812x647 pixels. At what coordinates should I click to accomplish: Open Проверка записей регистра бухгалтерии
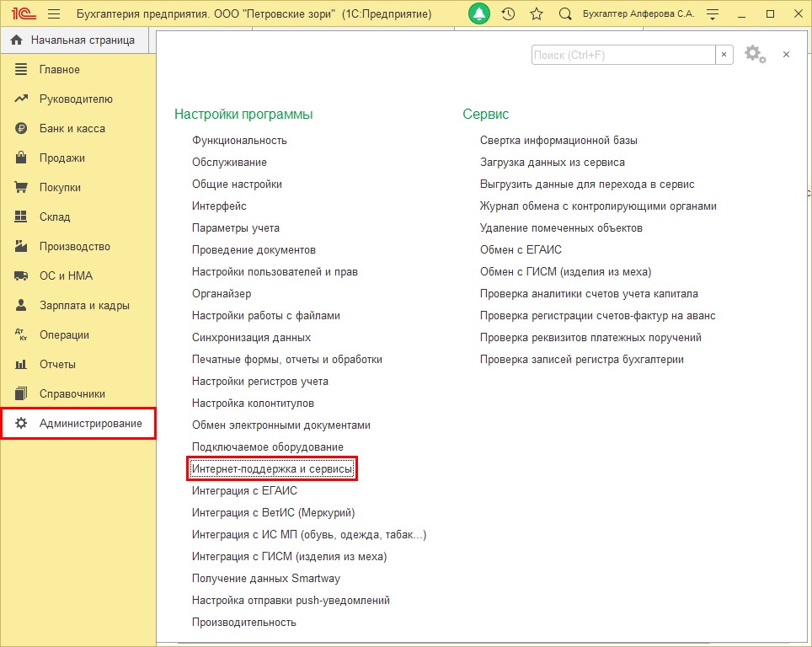click(581, 359)
